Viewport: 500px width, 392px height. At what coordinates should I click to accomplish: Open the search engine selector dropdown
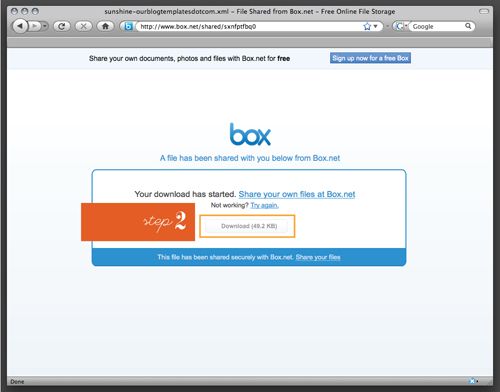pos(400,26)
